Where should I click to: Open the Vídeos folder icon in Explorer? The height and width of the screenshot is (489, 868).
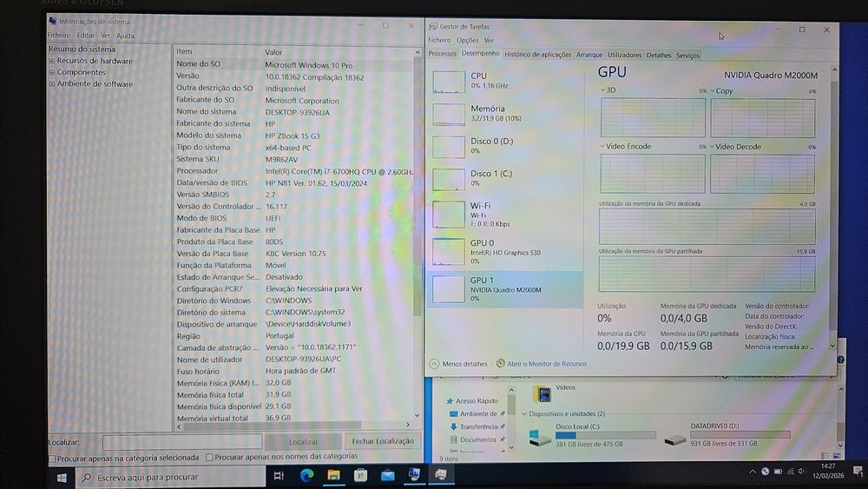click(x=542, y=393)
